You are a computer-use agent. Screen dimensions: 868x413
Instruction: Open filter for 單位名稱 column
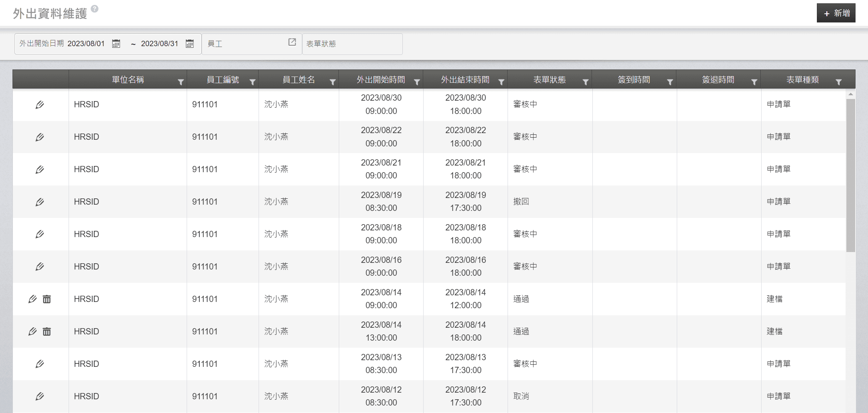(181, 82)
